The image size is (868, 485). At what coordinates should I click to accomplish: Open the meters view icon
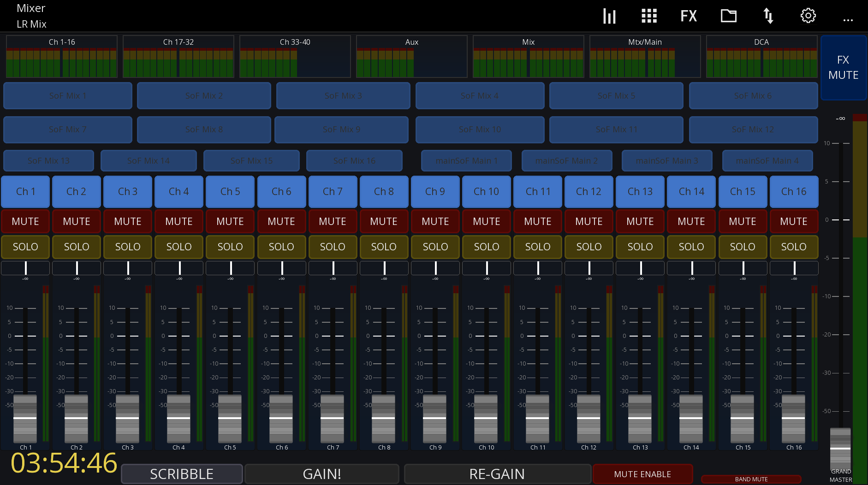click(609, 16)
